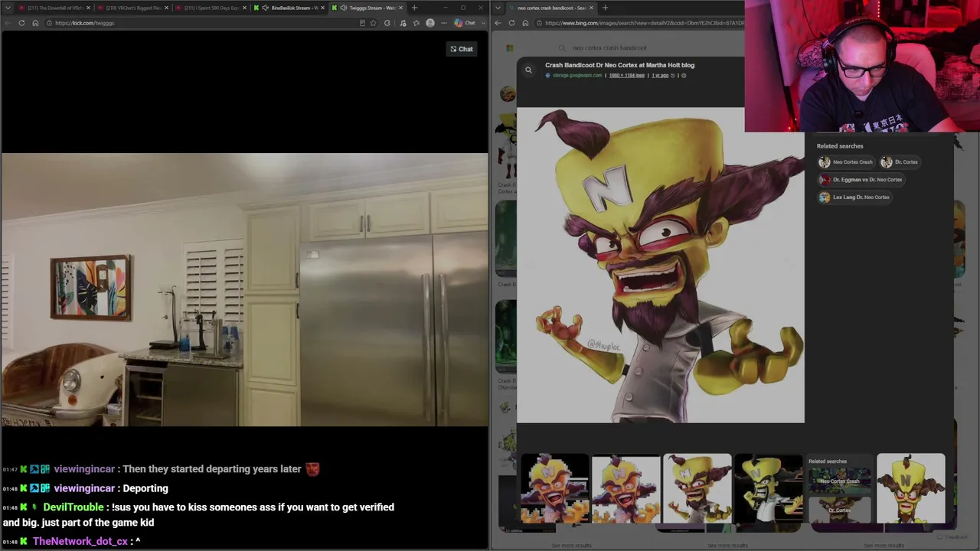Open reader view icon in Kick address bar
The height and width of the screenshot is (551, 980).
click(x=362, y=23)
